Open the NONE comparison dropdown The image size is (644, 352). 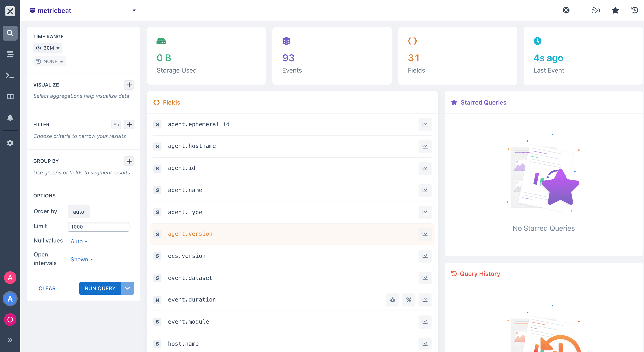point(50,62)
